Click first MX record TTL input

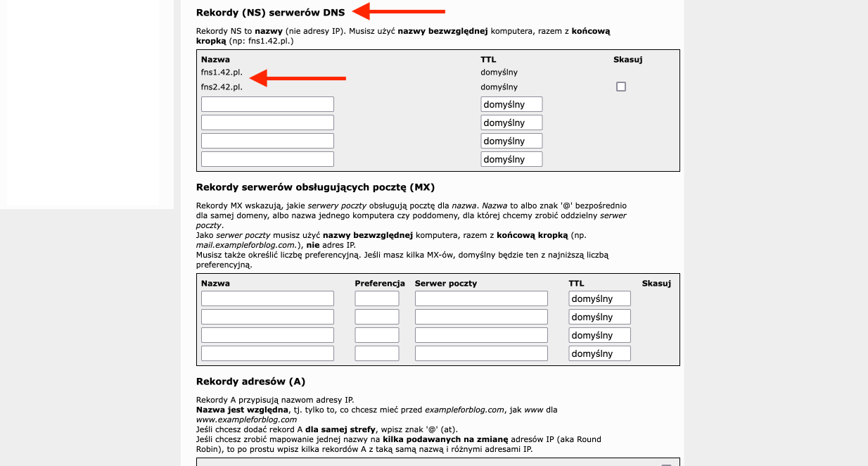tap(599, 298)
